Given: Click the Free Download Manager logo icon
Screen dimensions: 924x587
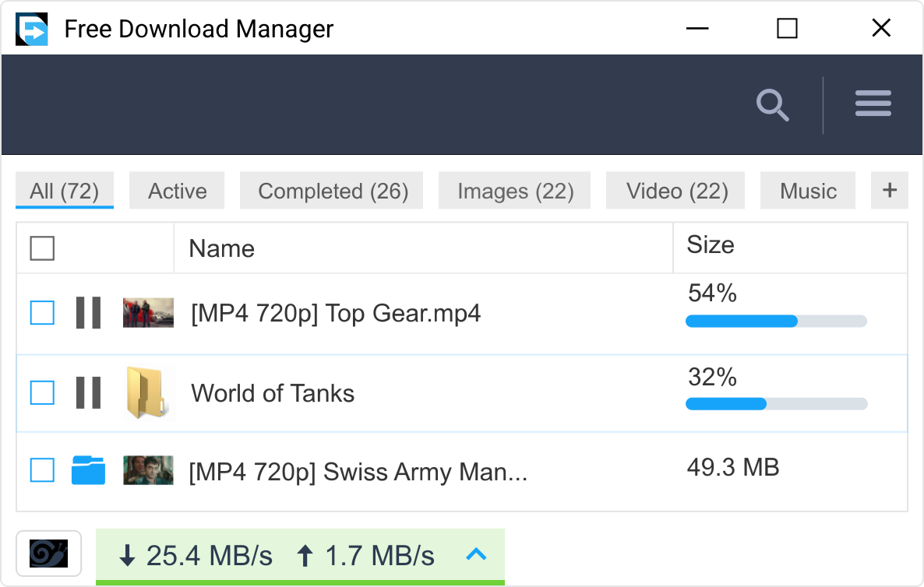Looking at the screenshot, I should click(x=32, y=30).
